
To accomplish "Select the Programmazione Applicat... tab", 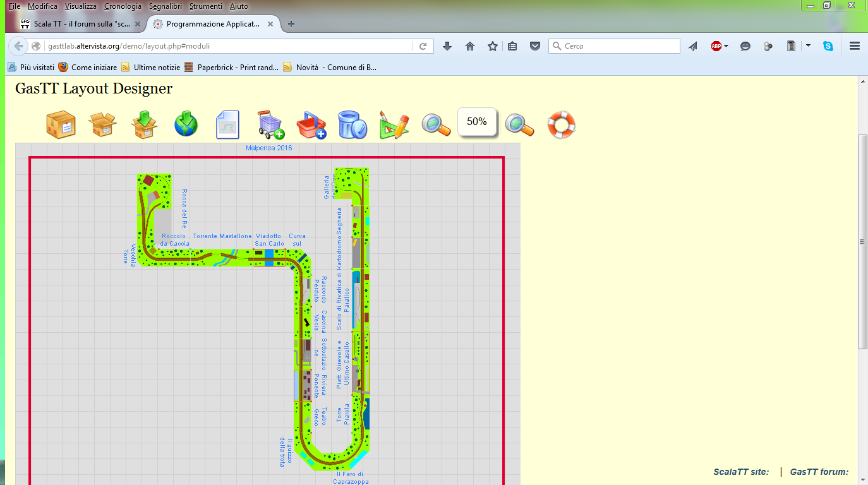I will point(214,24).
